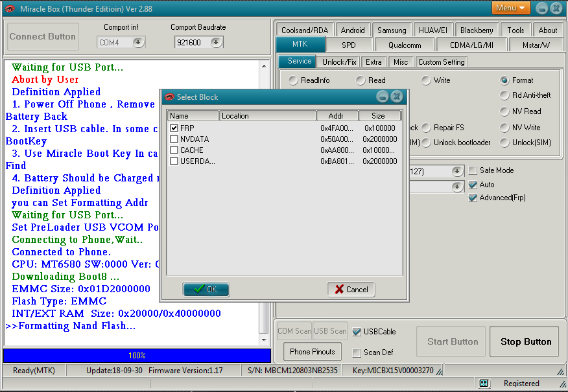Enable the Safe Mode checkbox
The width and height of the screenshot is (568, 392).
tap(473, 170)
